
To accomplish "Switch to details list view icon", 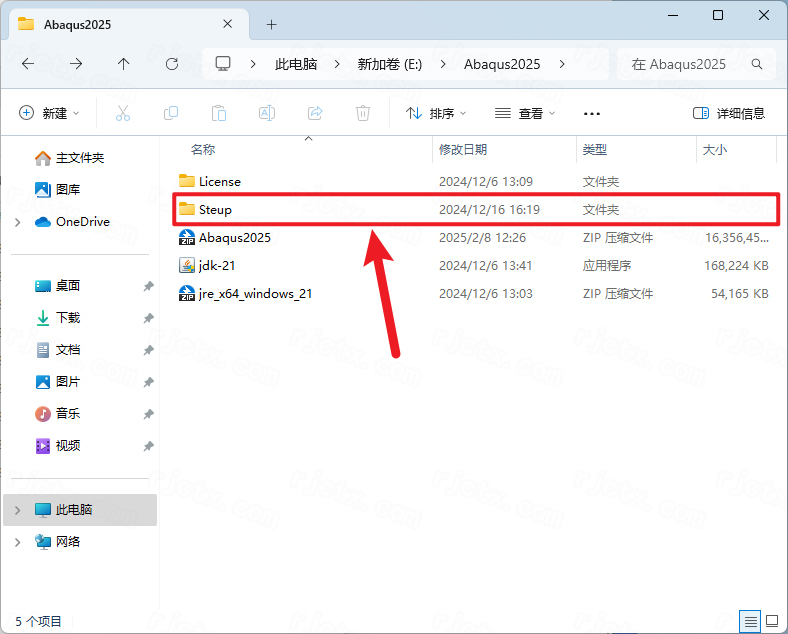I will (750, 622).
